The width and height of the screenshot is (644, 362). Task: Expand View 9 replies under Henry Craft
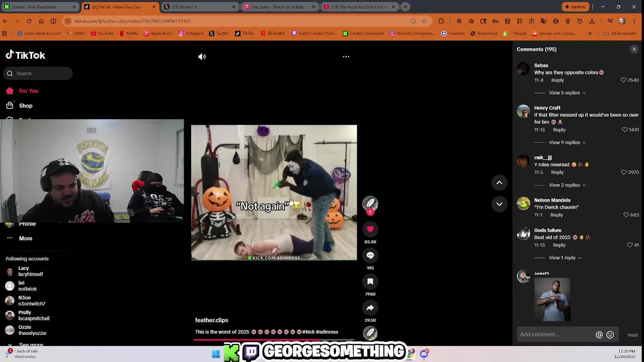point(567,143)
